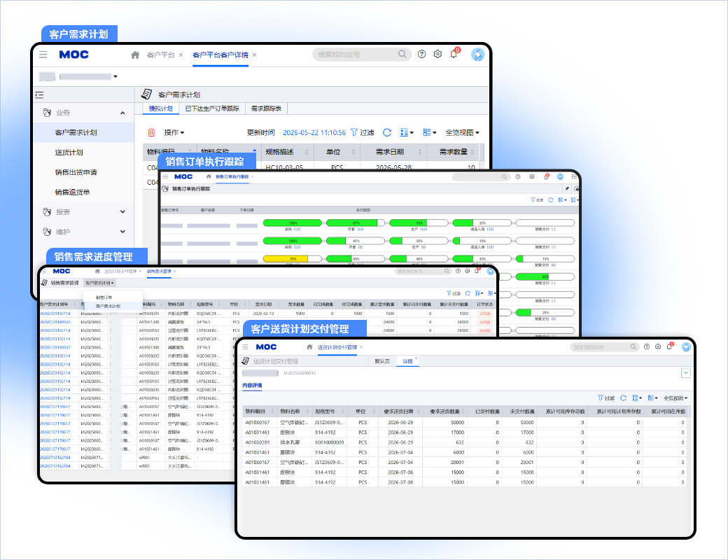
Task: Open 销售需求管理 tab
Action: click(160, 271)
